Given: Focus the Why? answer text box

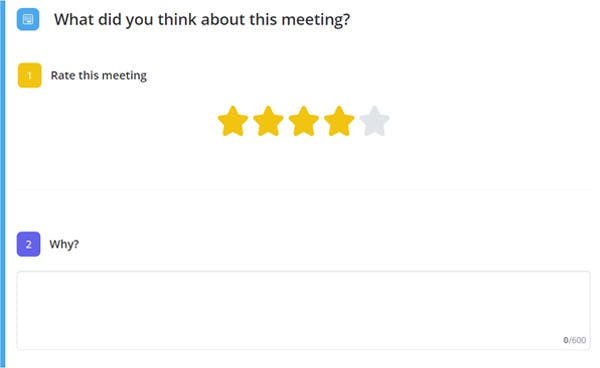Looking at the screenshot, I should tap(303, 311).
